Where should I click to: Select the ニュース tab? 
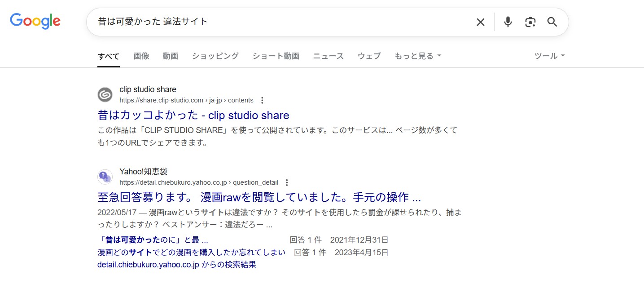point(328,55)
